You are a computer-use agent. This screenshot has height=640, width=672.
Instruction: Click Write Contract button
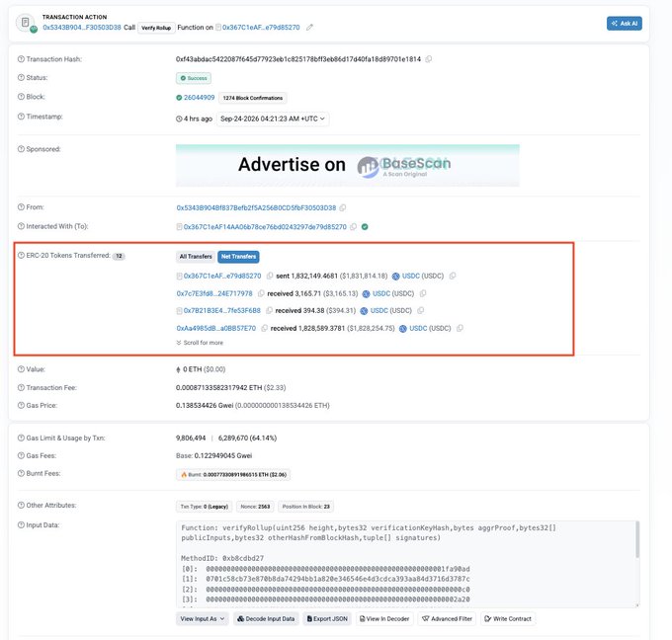[x=507, y=619]
